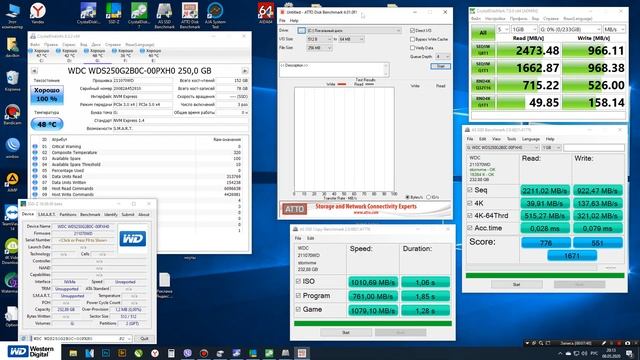Screen dimensions: 640x360
Task: Click the All button in CrystalDiskMark
Action: 483,32
